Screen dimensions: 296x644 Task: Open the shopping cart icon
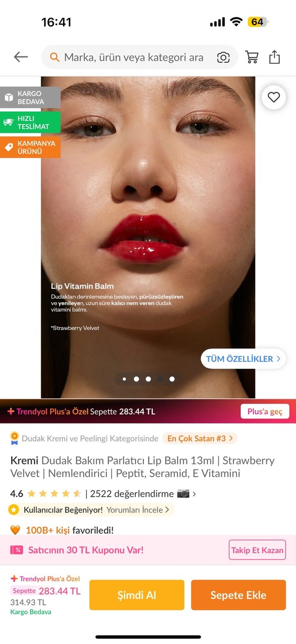[x=252, y=57]
